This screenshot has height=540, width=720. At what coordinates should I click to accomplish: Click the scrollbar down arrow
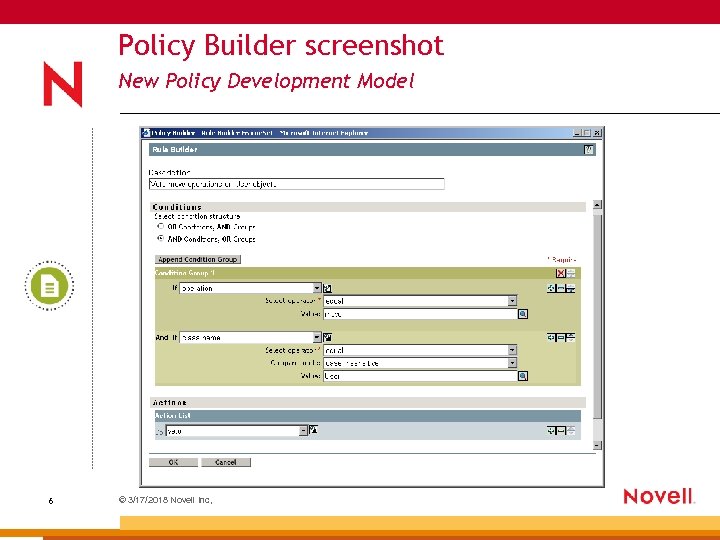[x=597, y=445]
